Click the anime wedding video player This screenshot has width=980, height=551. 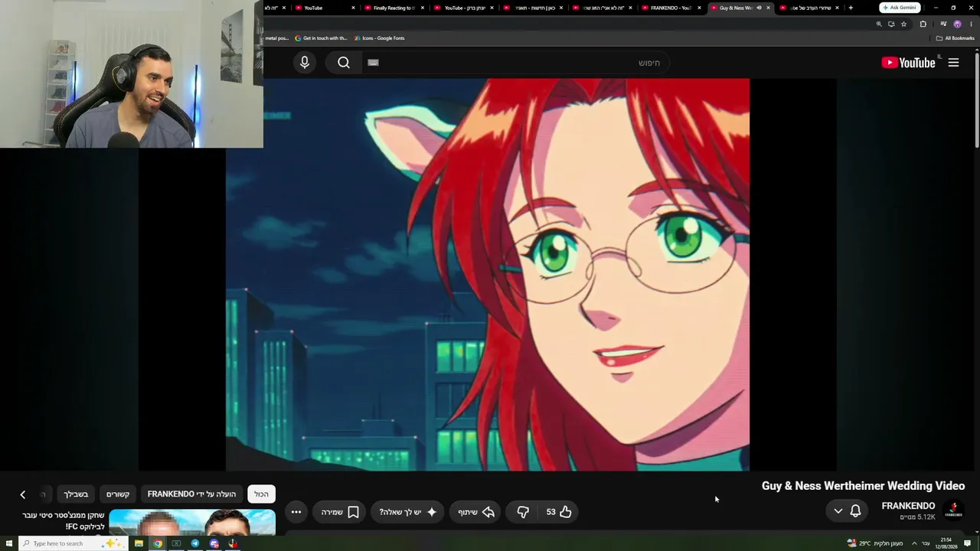click(x=488, y=274)
